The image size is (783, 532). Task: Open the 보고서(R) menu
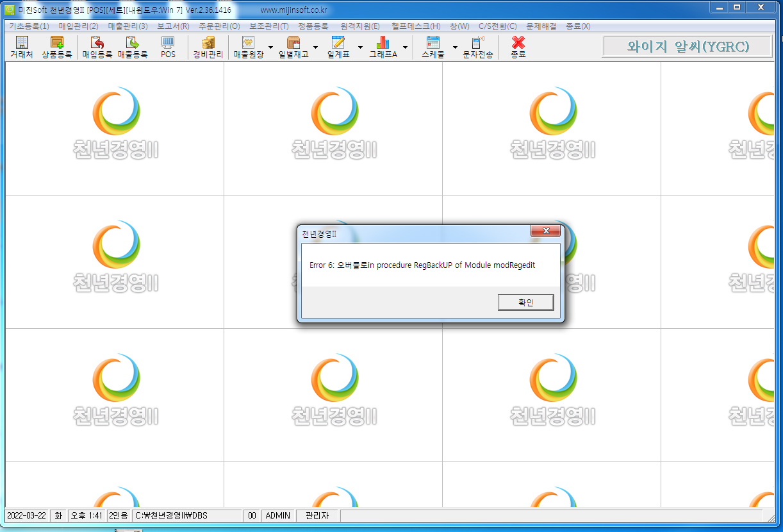[173, 26]
